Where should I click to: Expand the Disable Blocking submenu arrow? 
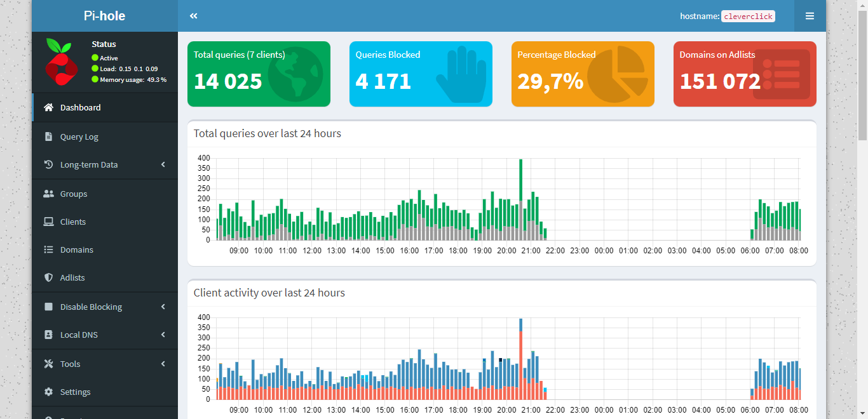point(163,307)
